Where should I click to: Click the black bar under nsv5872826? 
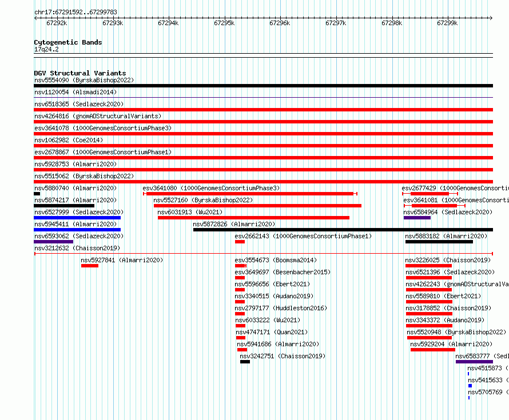pos(343,230)
